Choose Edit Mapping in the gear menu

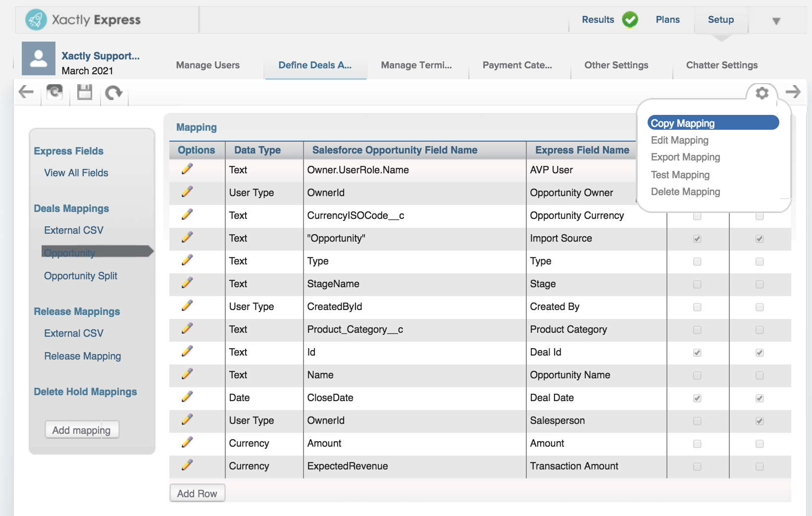[679, 140]
